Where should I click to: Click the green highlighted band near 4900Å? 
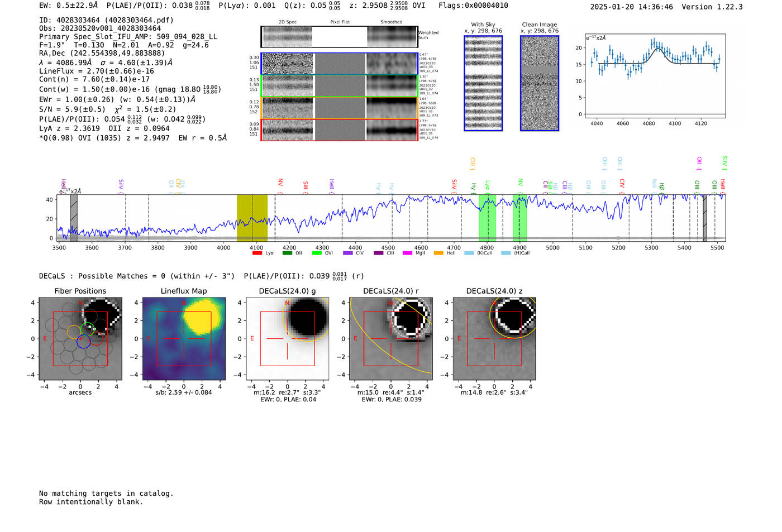pos(520,218)
